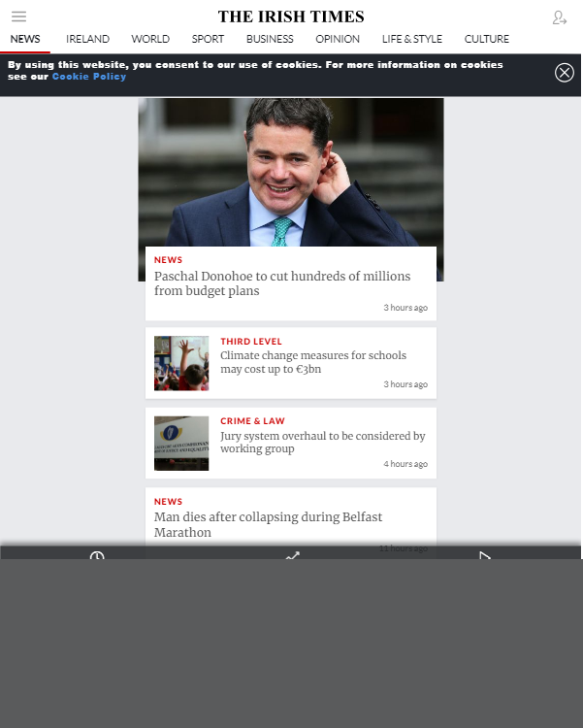Image resolution: width=583 pixels, height=728 pixels.
Task: Click the bottom bar arrow icon
Action: click(x=485, y=557)
